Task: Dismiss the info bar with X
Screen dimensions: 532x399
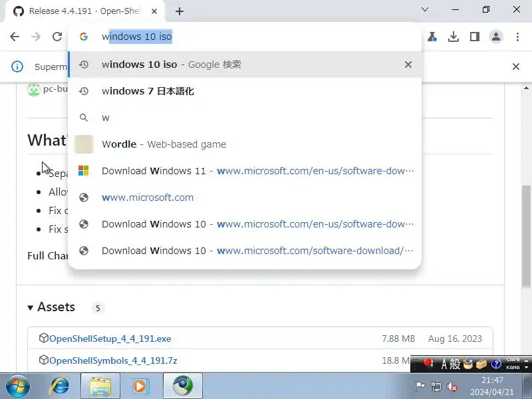Action: pos(516,66)
